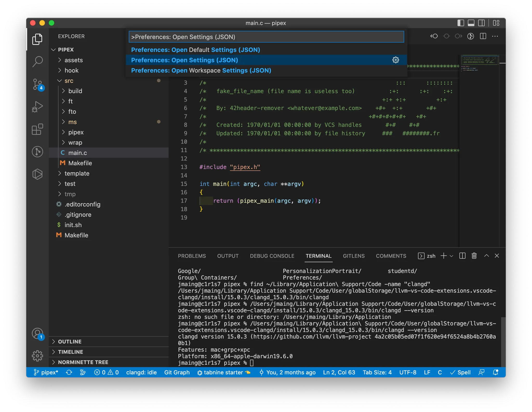Open the Run and Debug view
This screenshot has width=532, height=412.
point(37,107)
